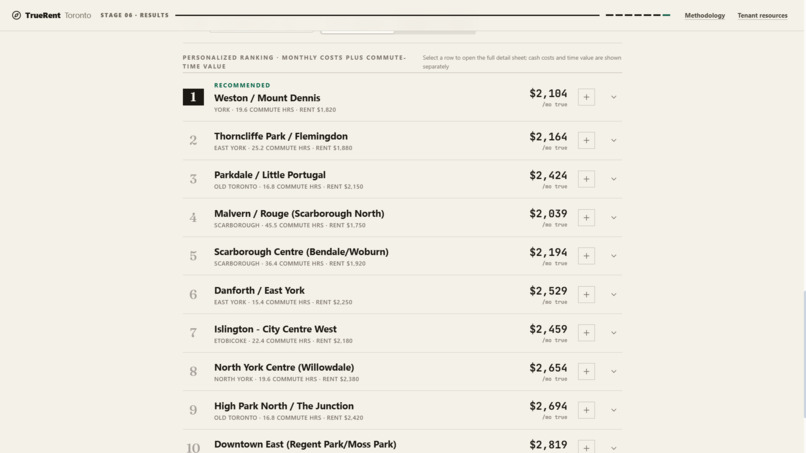Click the page vertical scrollbar
Image resolution: width=806 pixels, height=453 pixels.
click(803, 355)
